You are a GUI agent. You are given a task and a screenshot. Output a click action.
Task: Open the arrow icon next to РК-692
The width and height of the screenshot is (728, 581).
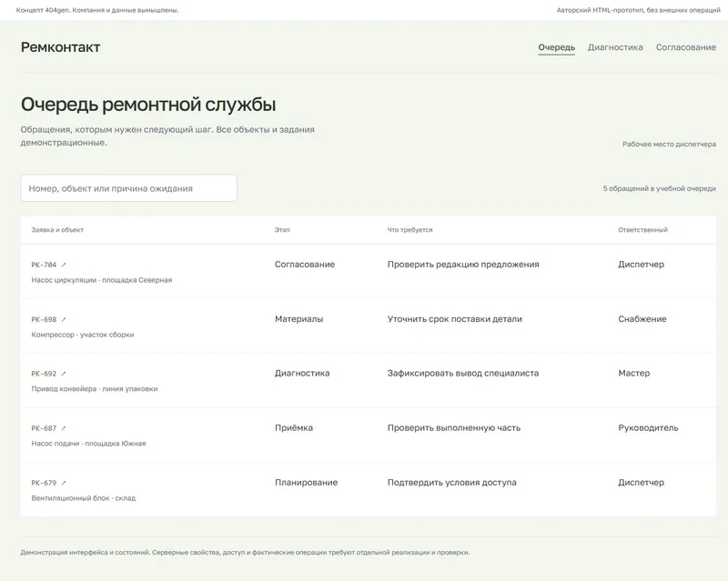pos(64,374)
